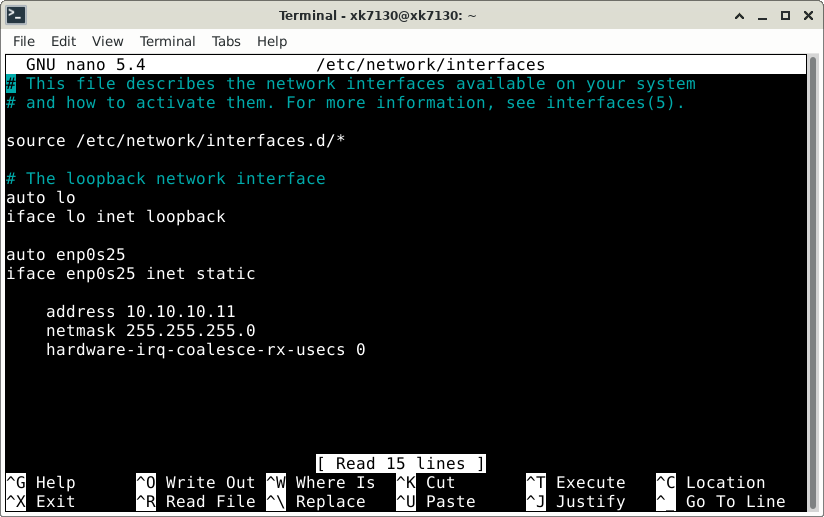Viewport: 824px width, 517px height.
Task: Click the ^X Exit shortcut label
Action: tap(40, 501)
